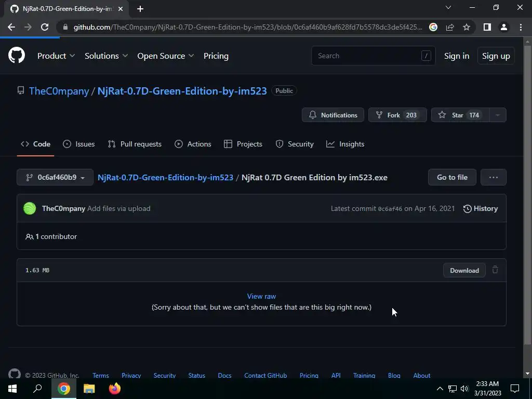Click the tab search chevron in title bar
The image size is (532, 399).
(448, 7)
